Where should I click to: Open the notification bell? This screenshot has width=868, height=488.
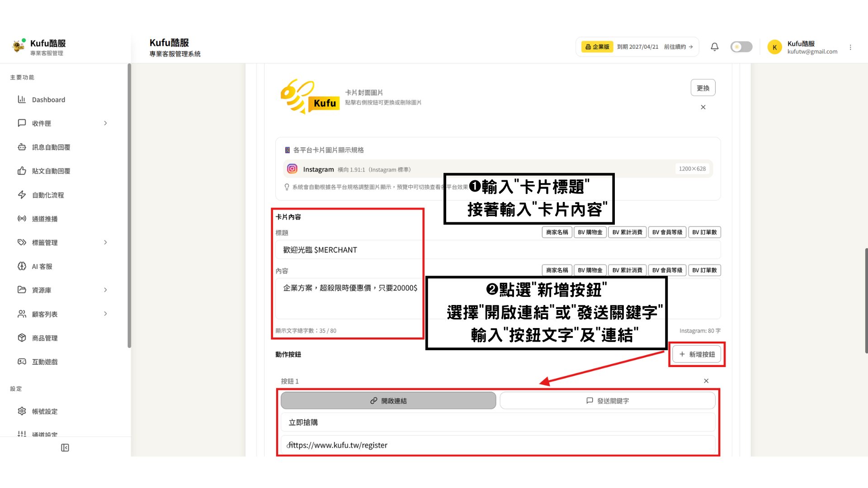tap(714, 47)
